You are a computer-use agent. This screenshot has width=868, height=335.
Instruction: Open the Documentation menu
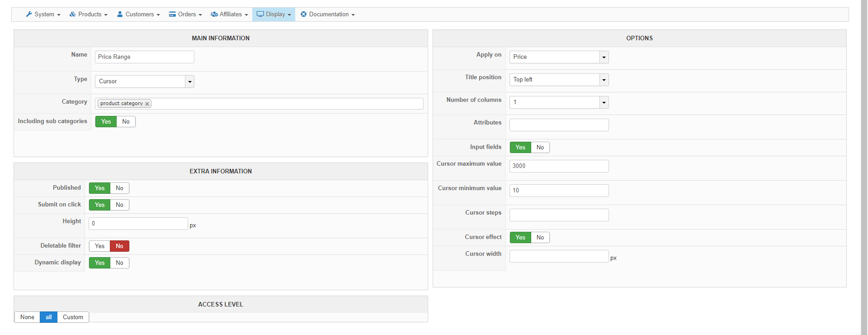point(329,14)
